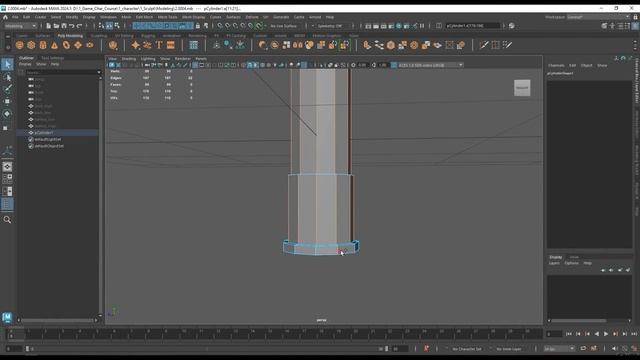
Task: Open Hypershade from the status line
Action: click(399, 26)
